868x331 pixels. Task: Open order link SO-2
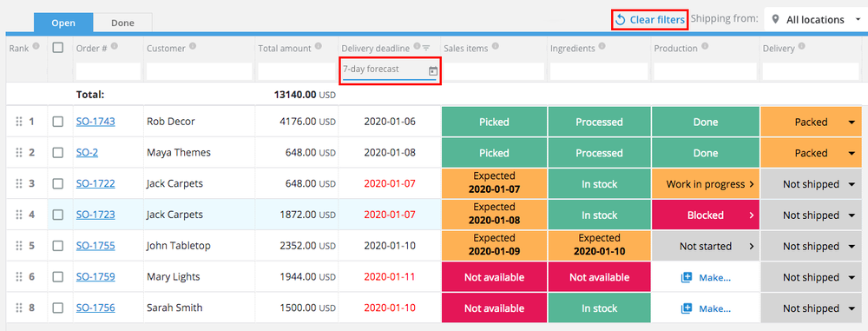87,153
